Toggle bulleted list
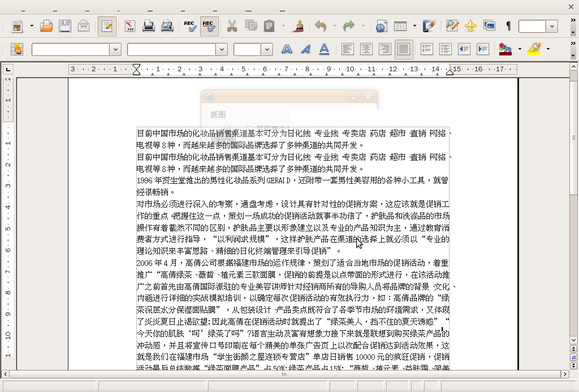Screen dimensions: 579x392 coord(446,49)
